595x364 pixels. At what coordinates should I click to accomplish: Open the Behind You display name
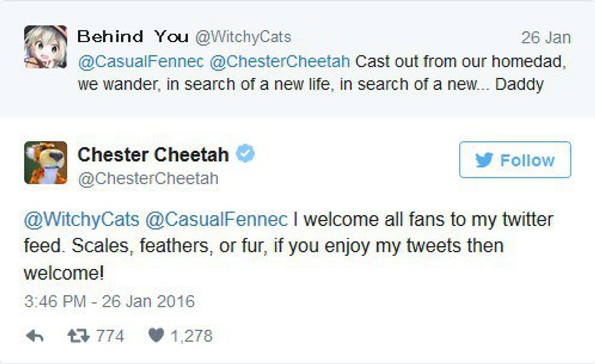132,37
